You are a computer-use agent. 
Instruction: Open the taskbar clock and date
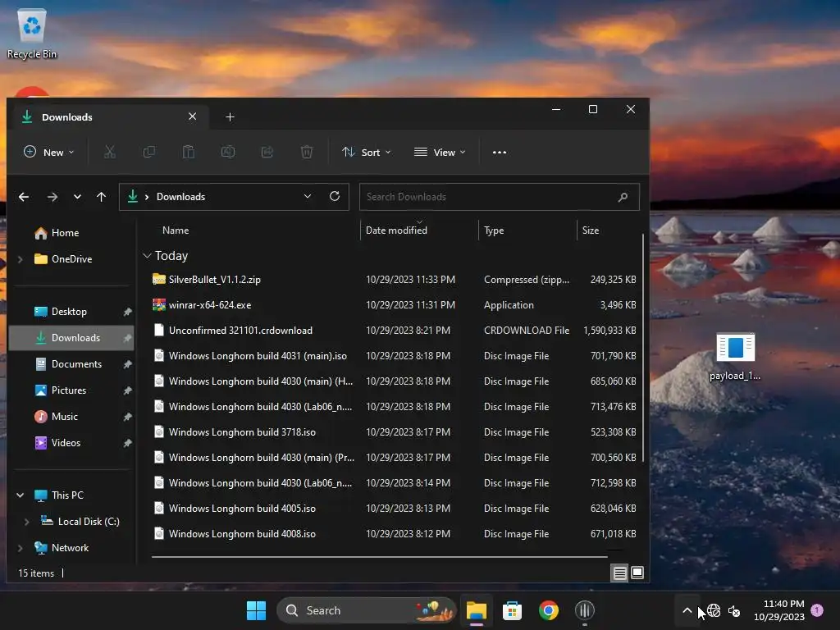point(779,610)
